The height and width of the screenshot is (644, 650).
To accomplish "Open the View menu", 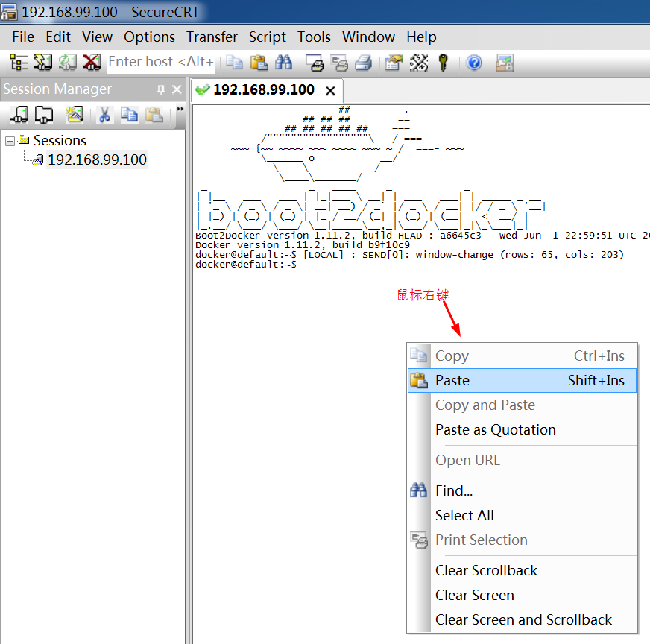I will tap(97, 37).
